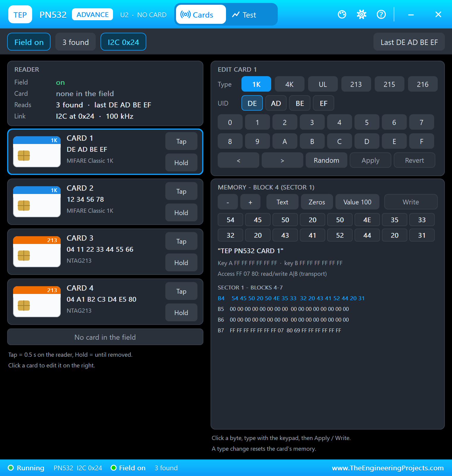Move to next UID byte with >
This screenshot has height=476, width=452.
[282, 160]
